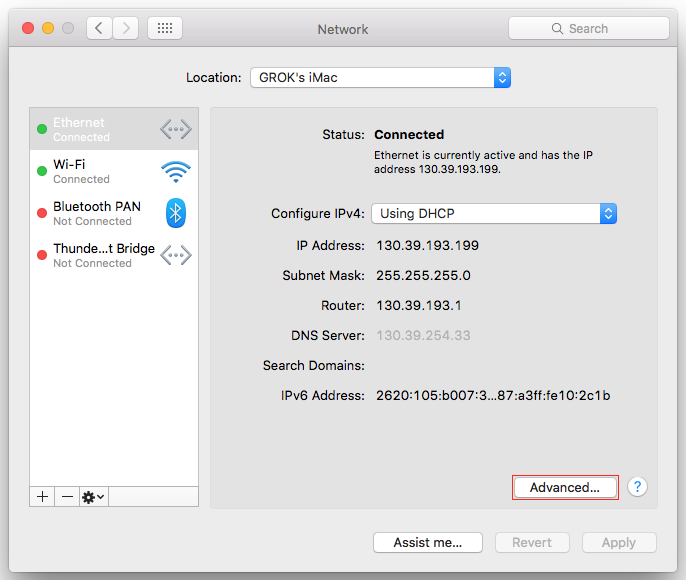
Task: Click the red status dot for Thunderbolt Bridge
Action: (42, 255)
